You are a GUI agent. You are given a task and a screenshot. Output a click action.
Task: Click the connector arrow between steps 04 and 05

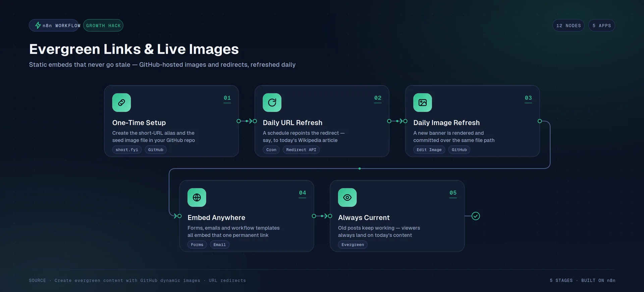point(322,216)
